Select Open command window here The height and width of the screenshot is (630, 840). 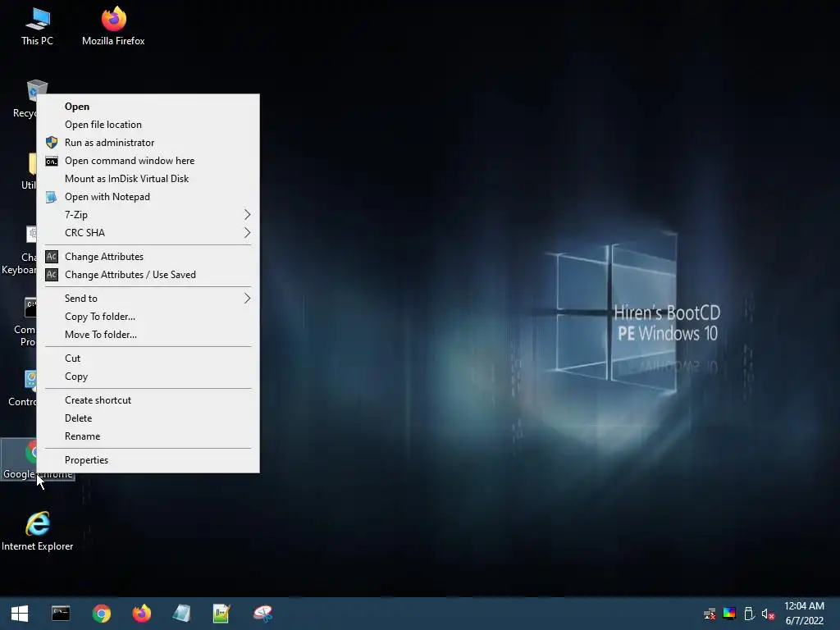(x=148, y=161)
